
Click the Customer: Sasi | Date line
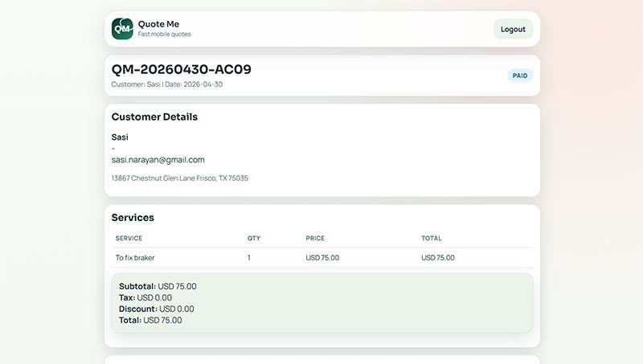coord(167,84)
